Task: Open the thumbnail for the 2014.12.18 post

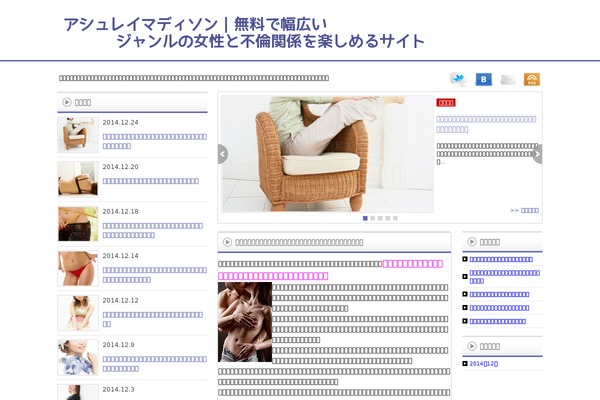Action: click(78, 224)
